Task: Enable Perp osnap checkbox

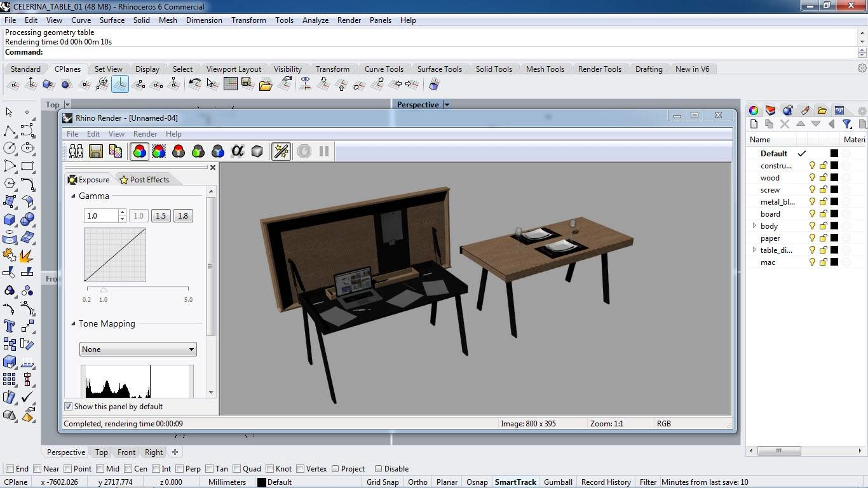Action: (179, 469)
